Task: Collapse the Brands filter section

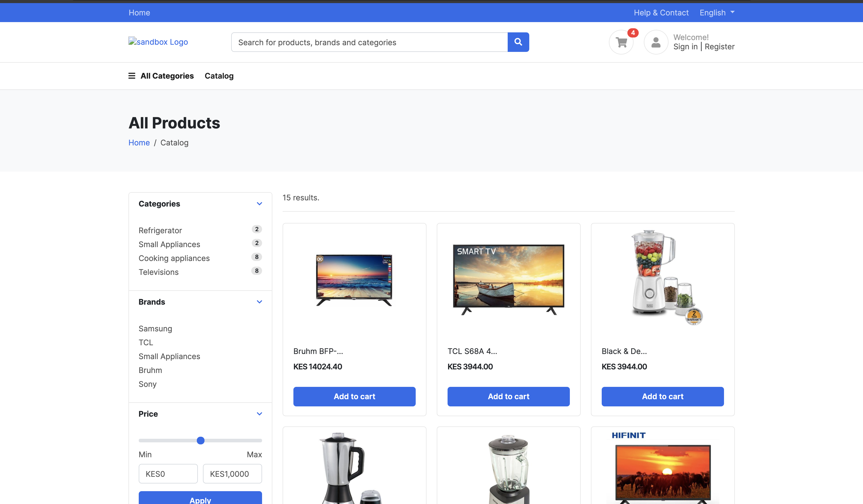Action: click(259, 302)
